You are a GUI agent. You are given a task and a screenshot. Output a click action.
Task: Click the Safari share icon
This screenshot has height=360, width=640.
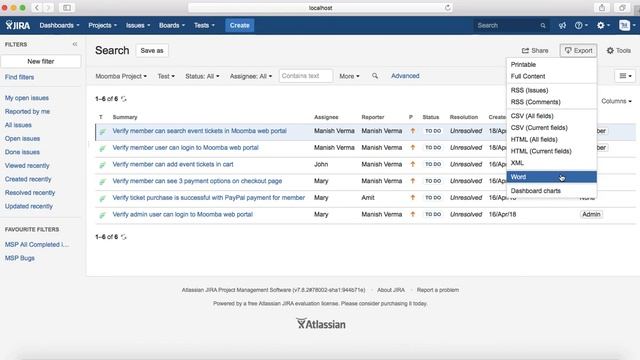(602, 8)
